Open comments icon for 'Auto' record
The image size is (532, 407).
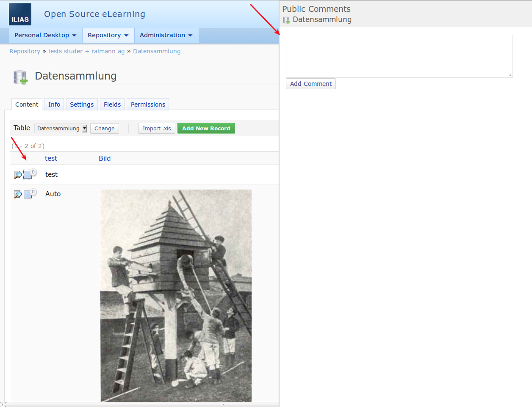click(28, 194)
